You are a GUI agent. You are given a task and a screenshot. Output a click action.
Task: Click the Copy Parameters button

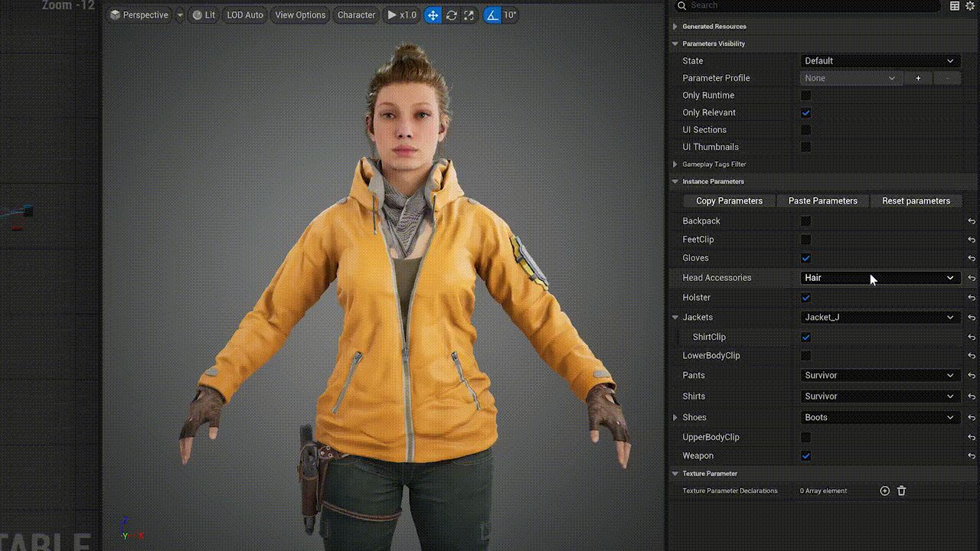[x=729, y=201]
